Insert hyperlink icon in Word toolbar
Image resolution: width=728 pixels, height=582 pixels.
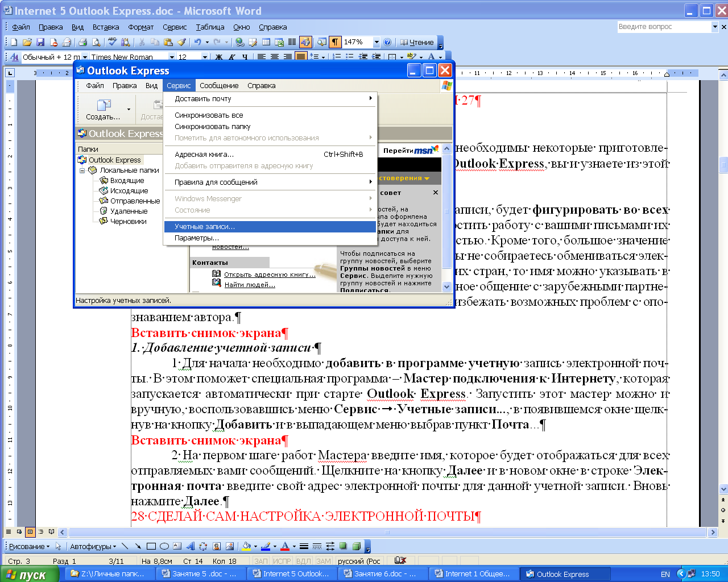click(x=239, y=42)
